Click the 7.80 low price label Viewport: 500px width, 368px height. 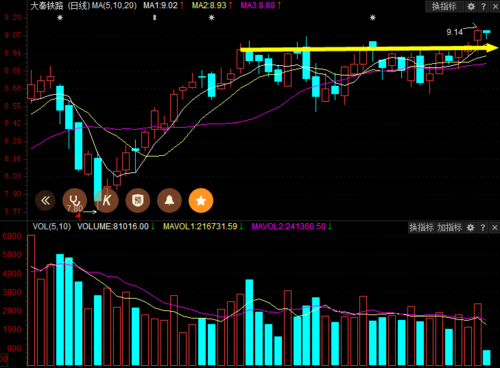pyautogui.click(x=74, y=209)
